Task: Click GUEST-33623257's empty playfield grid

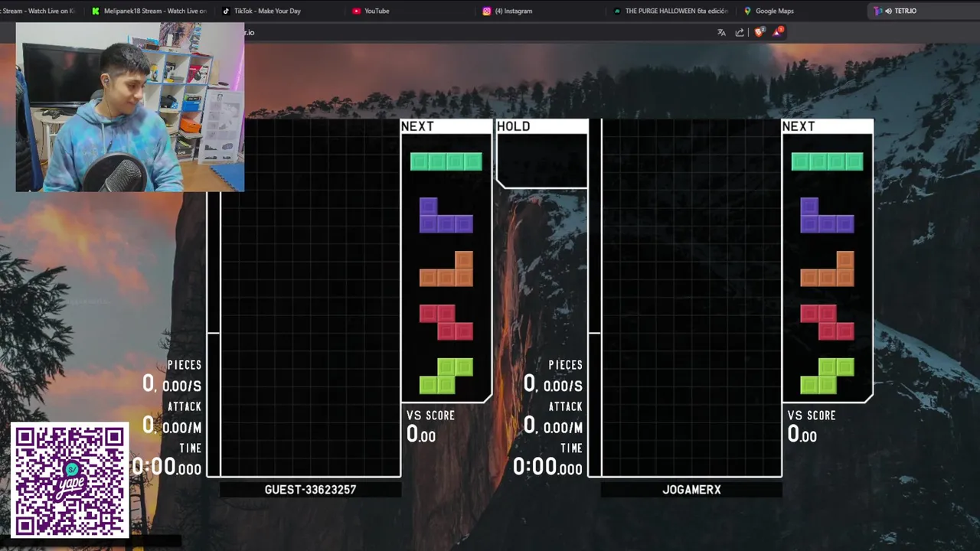Action: coord(310,298)
